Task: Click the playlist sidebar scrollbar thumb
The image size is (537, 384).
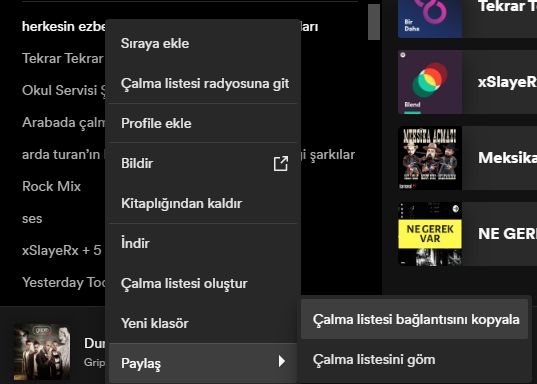Action: (374, 22)
